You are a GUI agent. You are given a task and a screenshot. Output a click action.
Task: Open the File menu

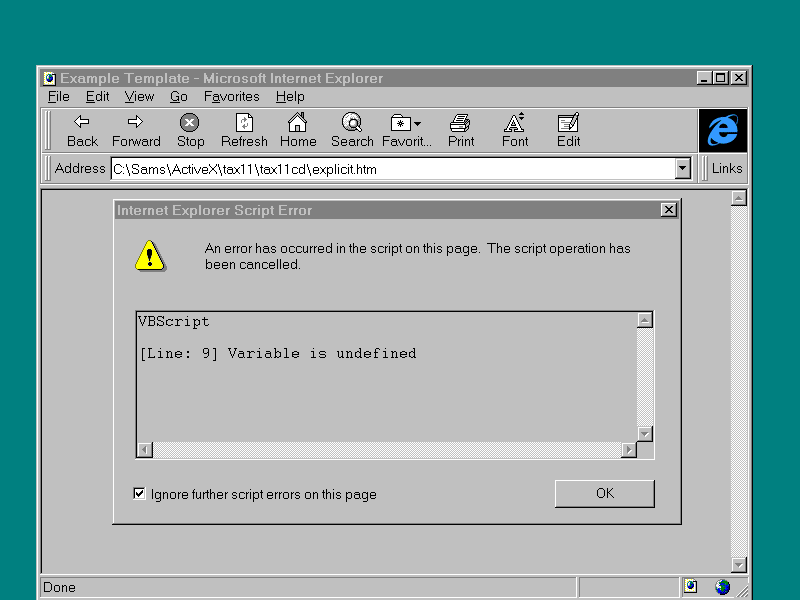point(59,97)
